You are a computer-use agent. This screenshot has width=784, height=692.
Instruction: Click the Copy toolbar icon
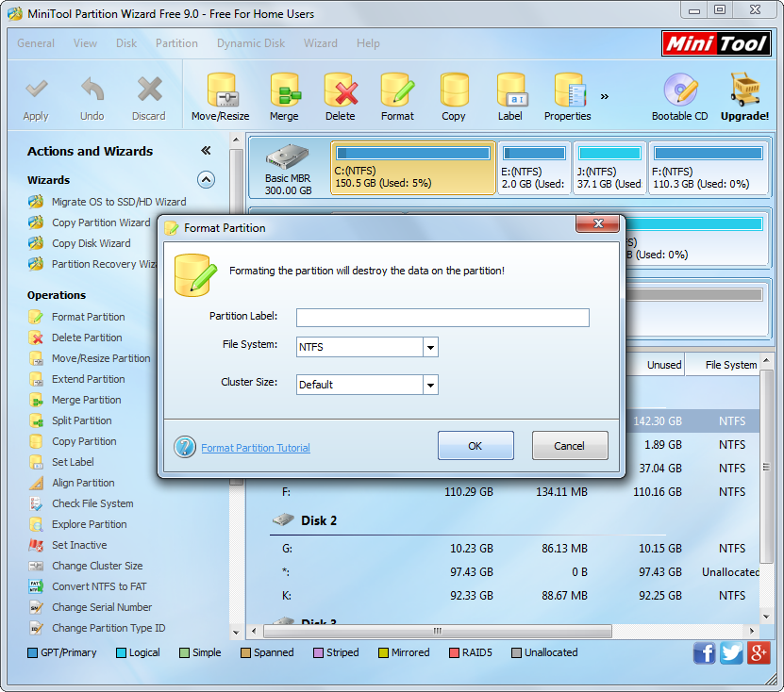454,90
